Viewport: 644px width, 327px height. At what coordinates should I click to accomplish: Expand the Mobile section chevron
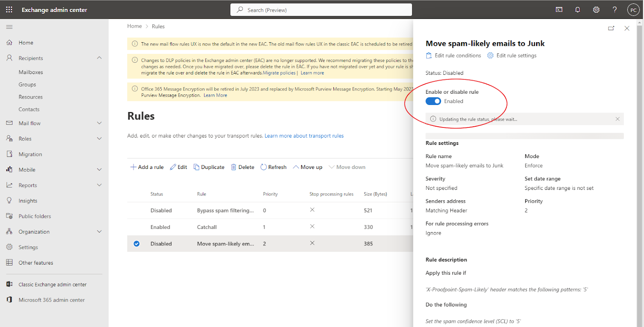click(x=99, y=169)
